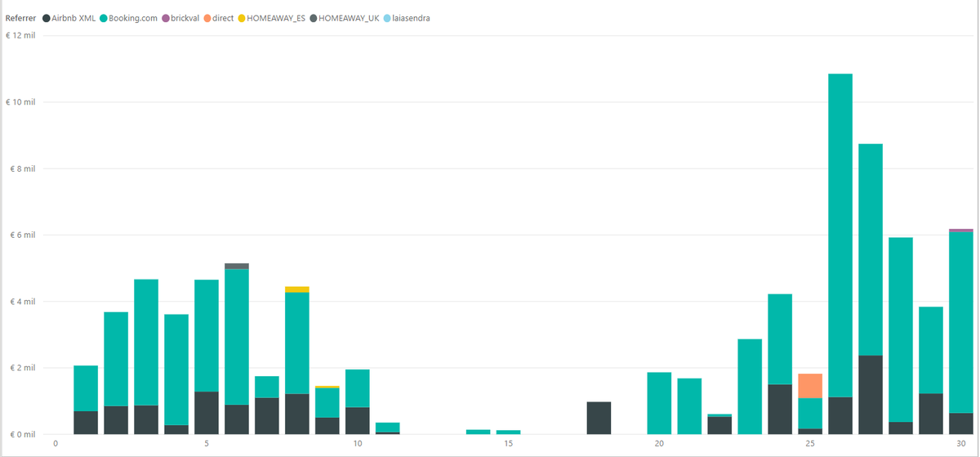980x457 pixels.
Task: Select the Booking.com segment of day 24 bar
Action: click(x=780, y=339)
